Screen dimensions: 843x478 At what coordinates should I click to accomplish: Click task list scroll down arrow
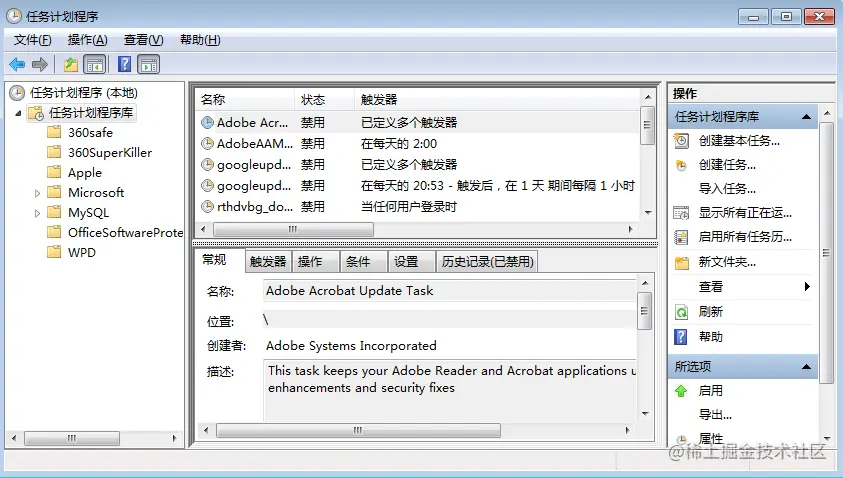(648, 213)
